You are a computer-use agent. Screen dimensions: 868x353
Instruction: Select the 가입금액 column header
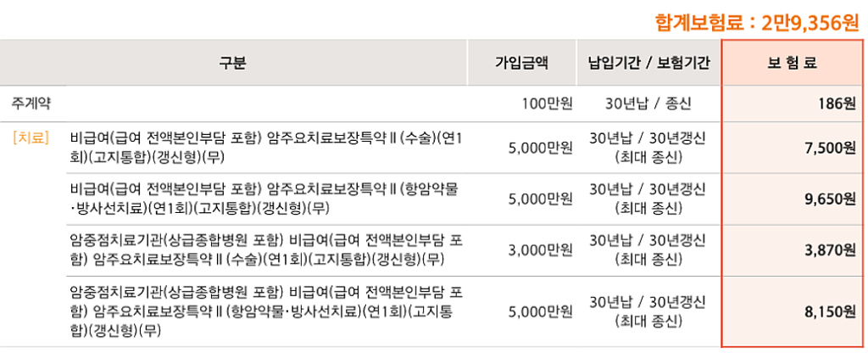coord(521,63)
